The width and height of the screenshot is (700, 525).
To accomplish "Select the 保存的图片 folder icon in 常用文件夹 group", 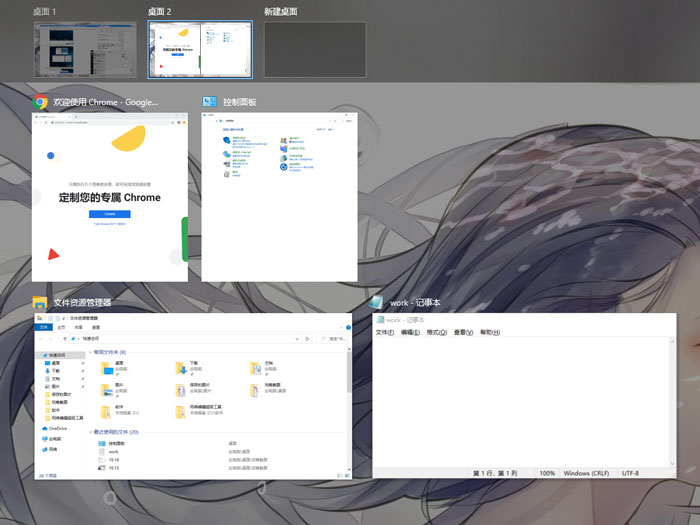I will click(x=181, y=390).
